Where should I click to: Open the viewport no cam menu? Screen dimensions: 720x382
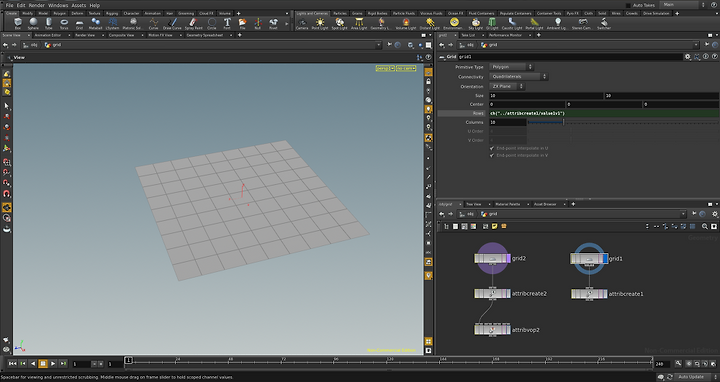click(406, 68)
